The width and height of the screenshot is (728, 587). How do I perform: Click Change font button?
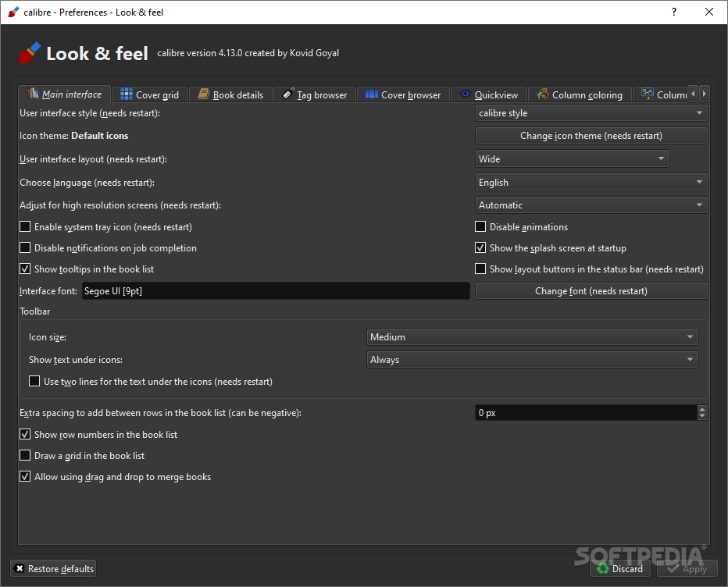pos(591,291)
